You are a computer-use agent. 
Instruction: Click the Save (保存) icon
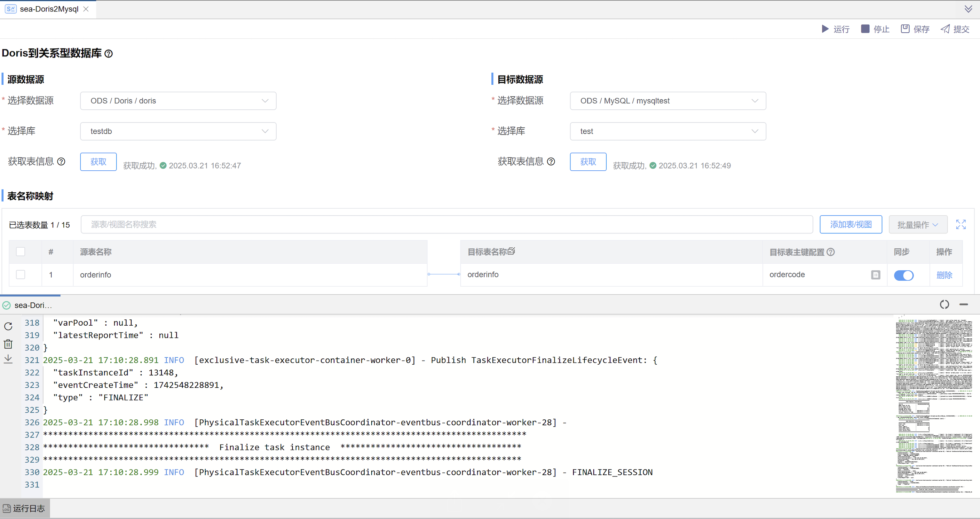tap(905, 29)
